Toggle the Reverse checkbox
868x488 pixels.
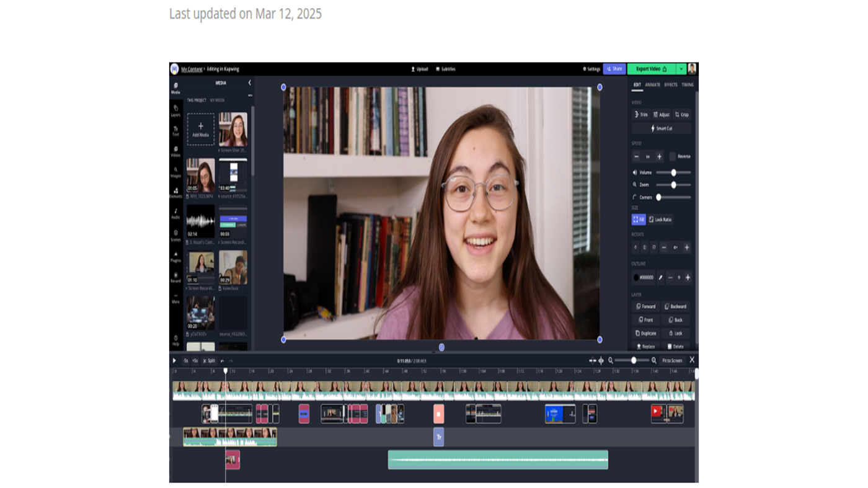(x=672, y=156)
